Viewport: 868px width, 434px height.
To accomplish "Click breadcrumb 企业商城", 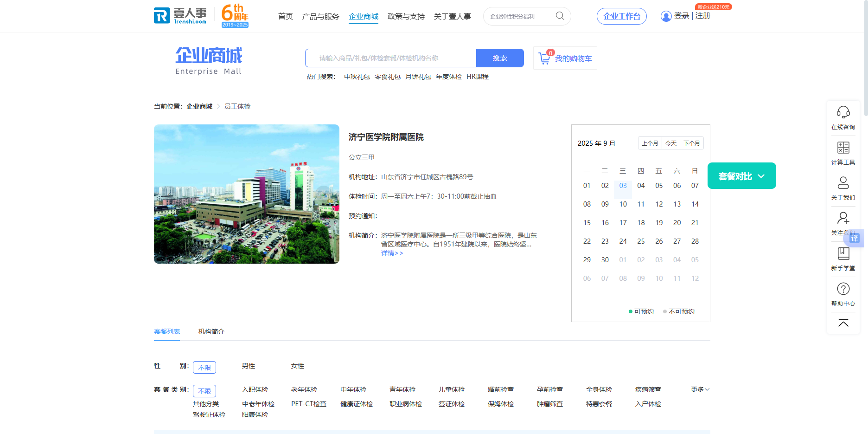I will [199, 106].
